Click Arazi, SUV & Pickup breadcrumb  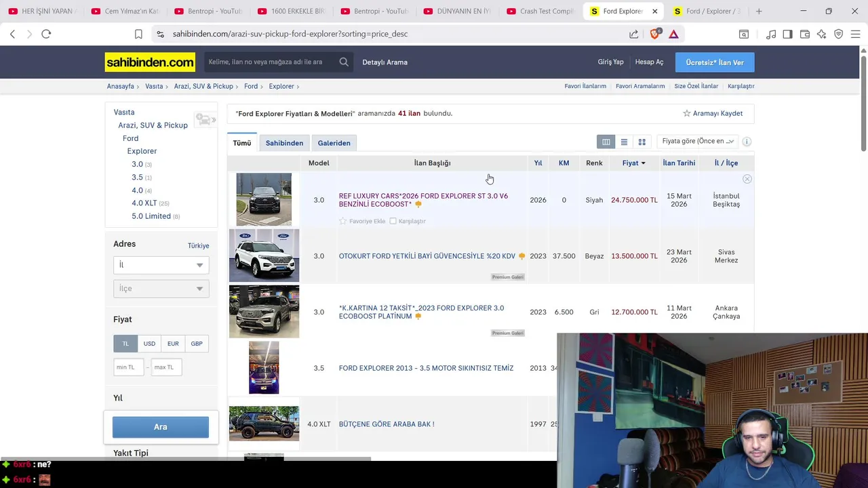click(x=203, y=86)
